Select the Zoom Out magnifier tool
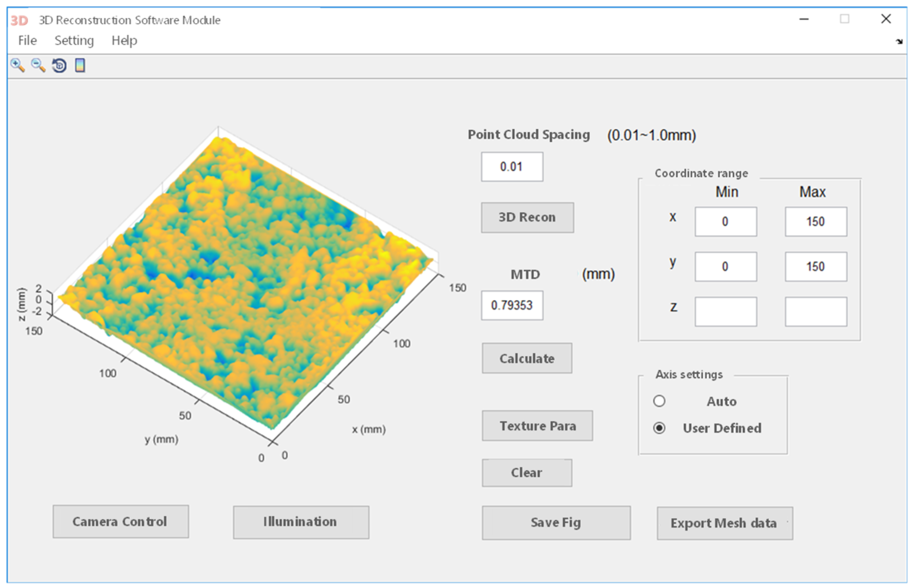The image size is (911, 588). pos(38,65)
